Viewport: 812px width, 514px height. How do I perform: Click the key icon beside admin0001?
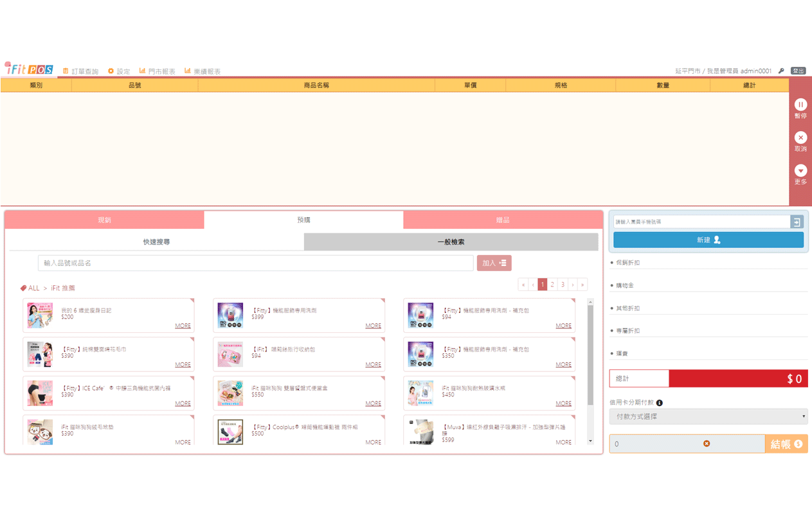[x=781, y=71]
